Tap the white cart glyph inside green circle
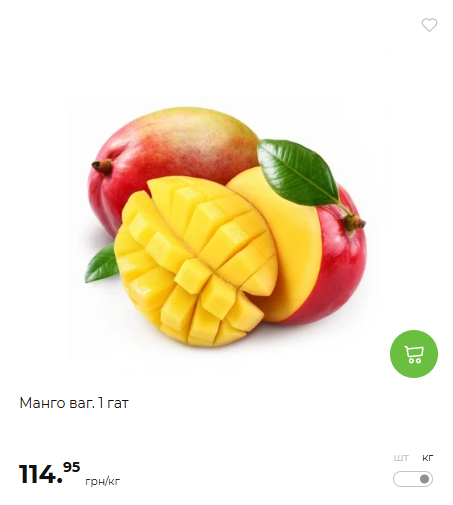This screenshot has width=453, height=505. [414, 354]
